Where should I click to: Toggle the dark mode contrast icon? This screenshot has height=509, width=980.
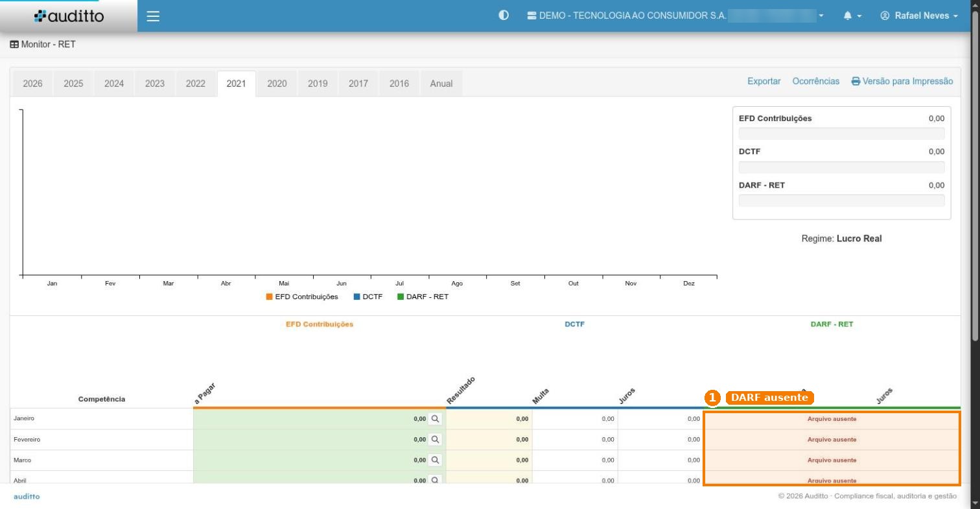tap(504, 16)
